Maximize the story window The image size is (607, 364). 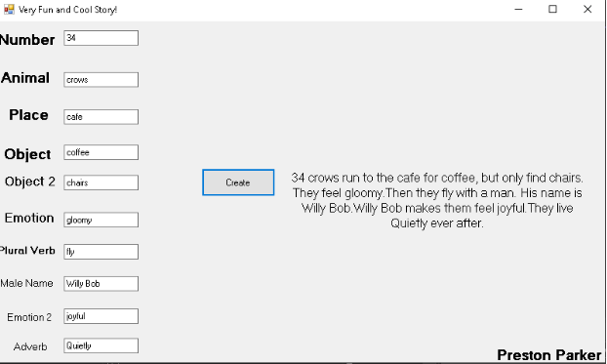pyautogui.click(x=552, y=9)
